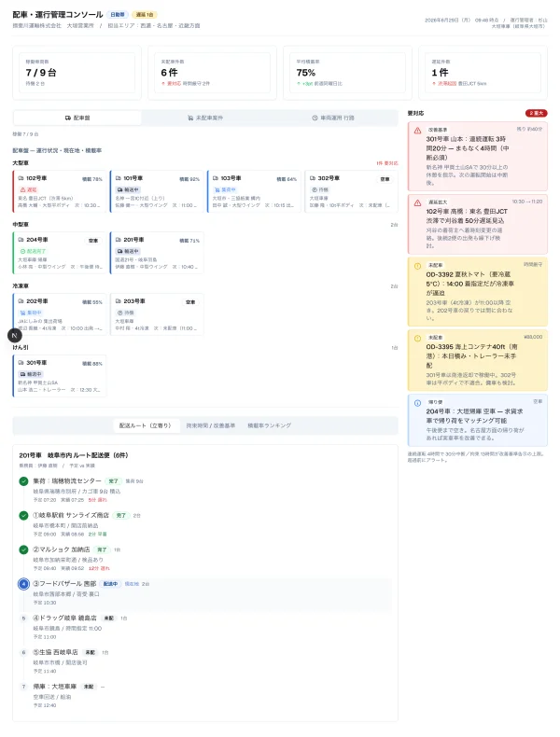This screenshot has height=737, width=560.
Task: Open the OD-3395 海上コンテナ40ft alert
Action: (x=477, y=360)
